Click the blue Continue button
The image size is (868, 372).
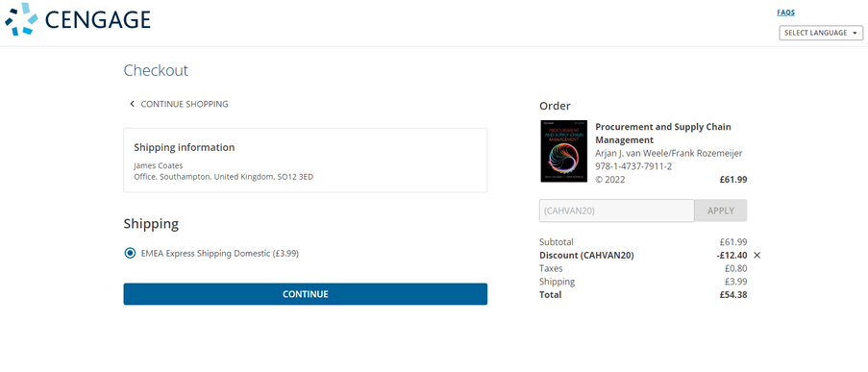coord(305,294)
